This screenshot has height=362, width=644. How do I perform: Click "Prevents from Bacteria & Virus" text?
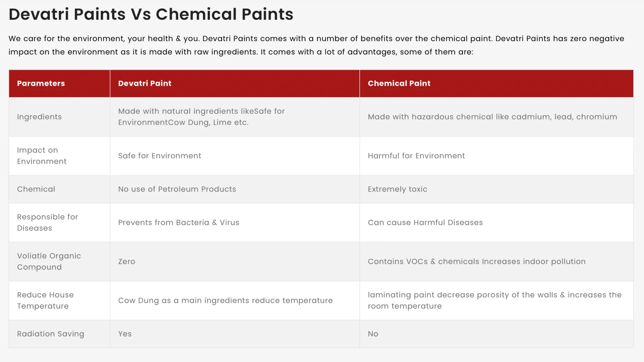[179, 222]
